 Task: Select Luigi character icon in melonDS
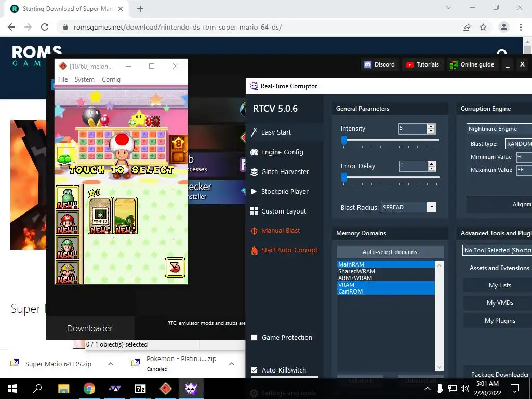coord(68,247)
